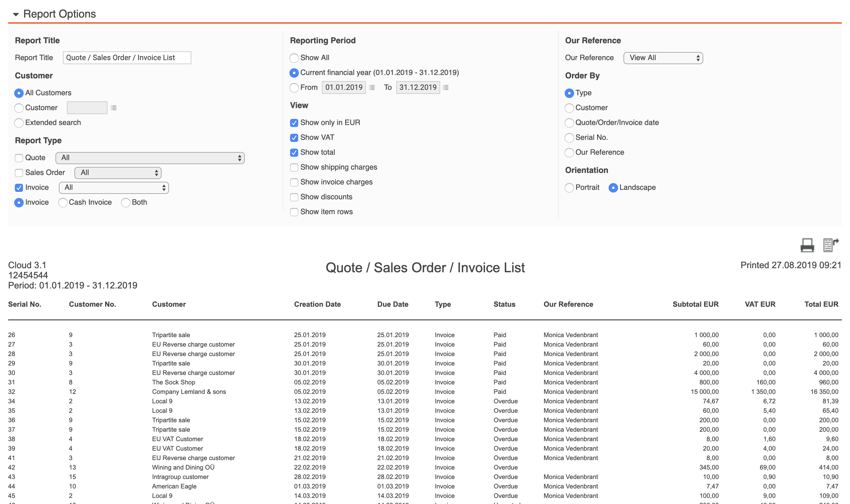Open the Sales Order All dropdown
This screenshot has height=504, width=850.
[x=118, y=173]
